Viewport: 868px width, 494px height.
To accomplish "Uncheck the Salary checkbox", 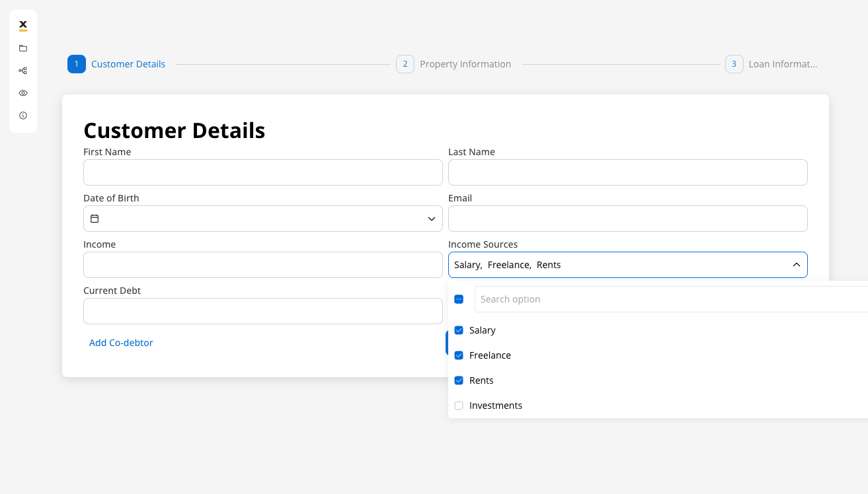I will [459, 330].
